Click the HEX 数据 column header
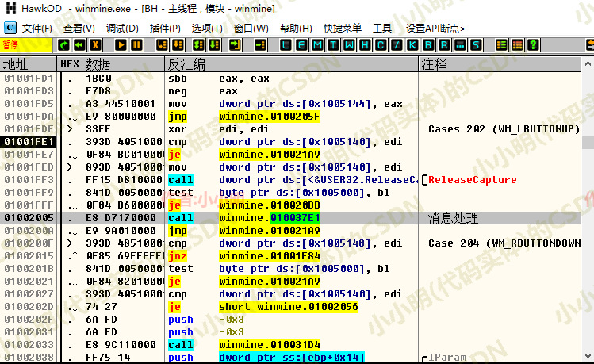594x364 pixels. [x=110, y=64]
